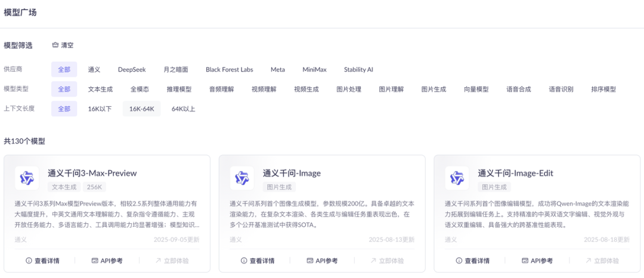The image size is (644, 278).
Task: View 查看详情 for the 通义千问-Image-Edit model
Action: pos(472,261)
